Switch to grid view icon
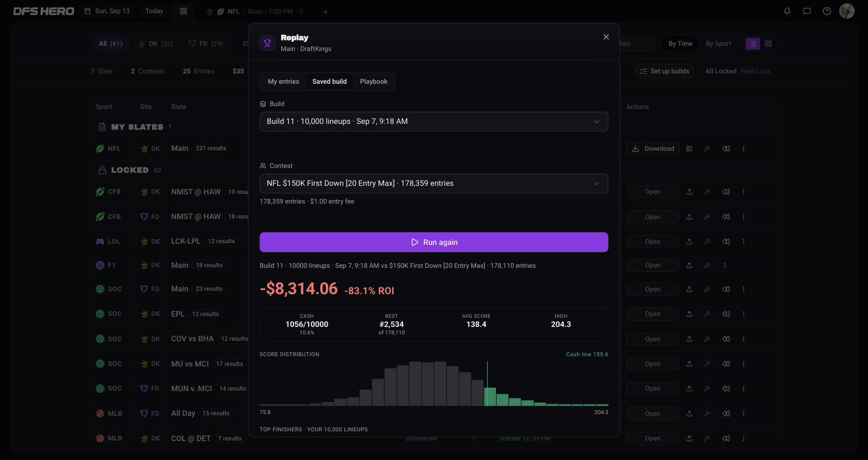 click(x=768, y=44)
